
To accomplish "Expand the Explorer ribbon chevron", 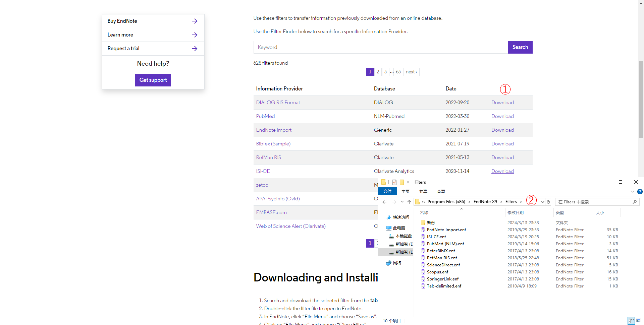I will [633, 192].
